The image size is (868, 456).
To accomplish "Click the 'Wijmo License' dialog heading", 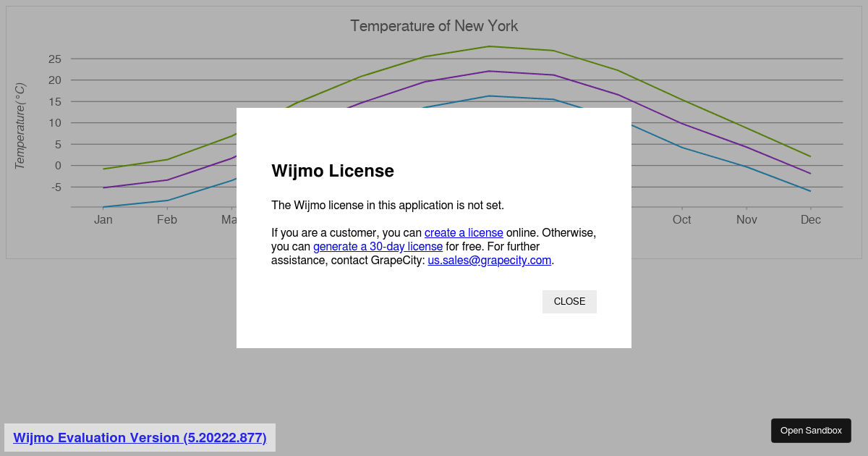I will (x=333, y=172).
